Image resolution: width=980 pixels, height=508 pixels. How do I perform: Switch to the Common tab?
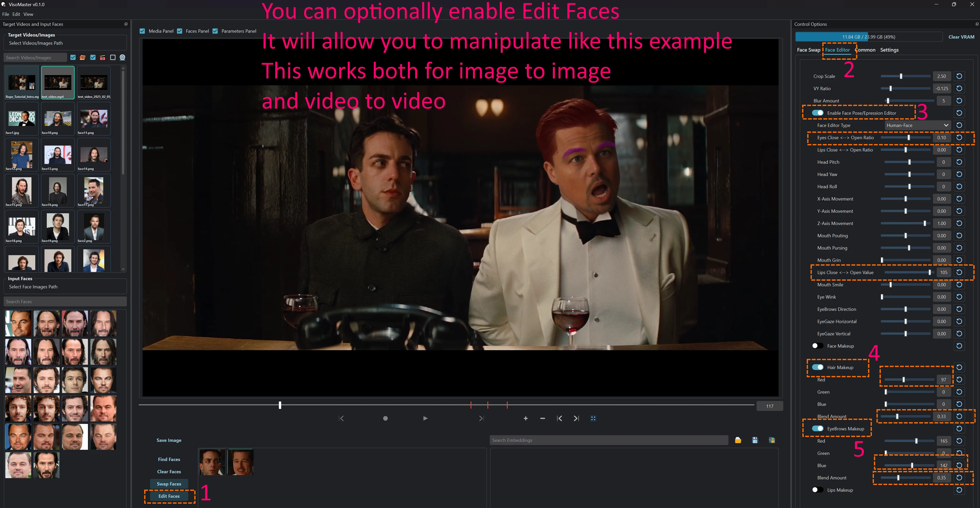point(865,50)
